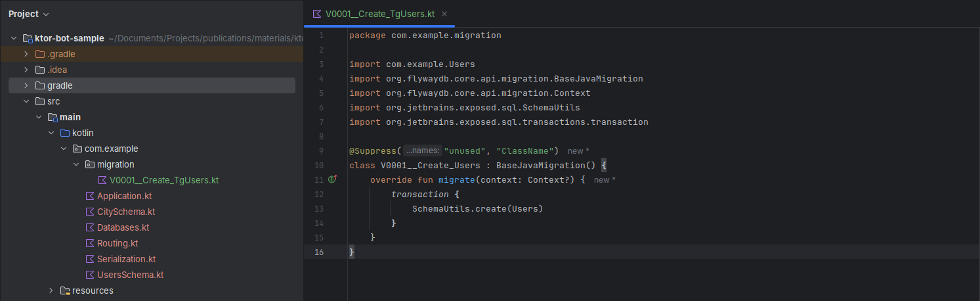Viewport: 980px width, 301px height.
Task: Select the src folder row
Action: click(152, 101)
